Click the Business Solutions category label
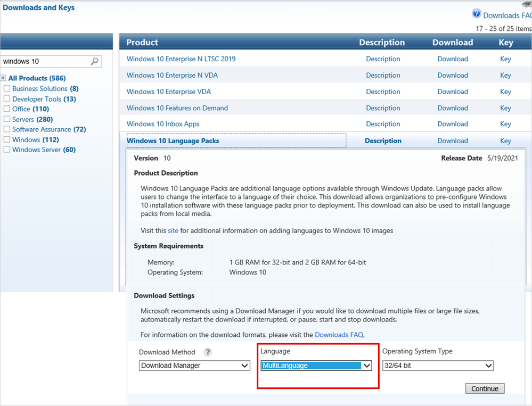 coord(45,88)
